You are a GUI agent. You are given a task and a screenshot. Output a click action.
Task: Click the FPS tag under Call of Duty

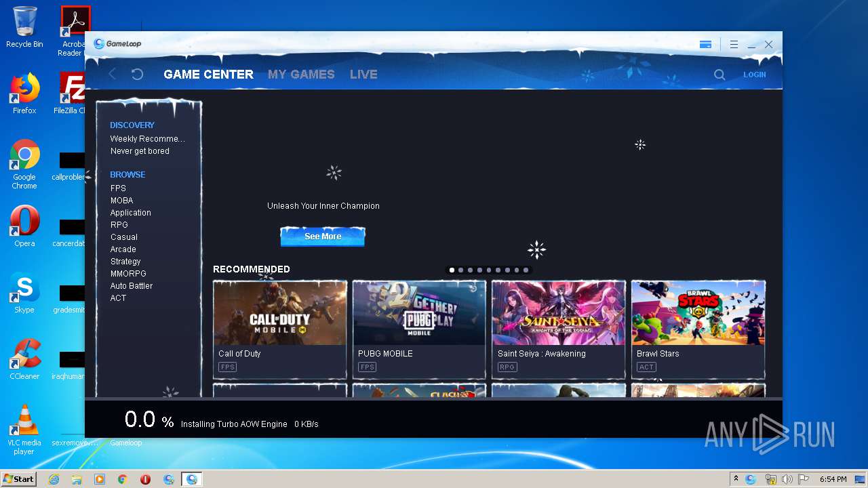click(227, 367)
